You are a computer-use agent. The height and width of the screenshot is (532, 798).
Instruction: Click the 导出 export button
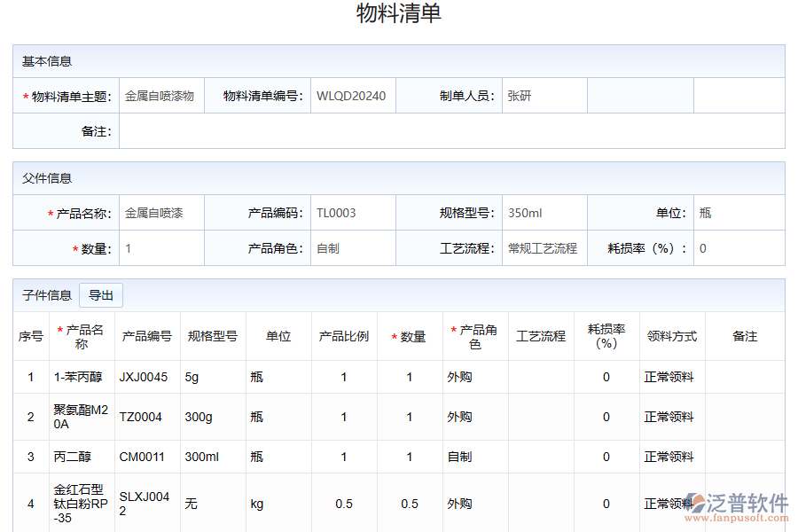(x=100, y=295)
